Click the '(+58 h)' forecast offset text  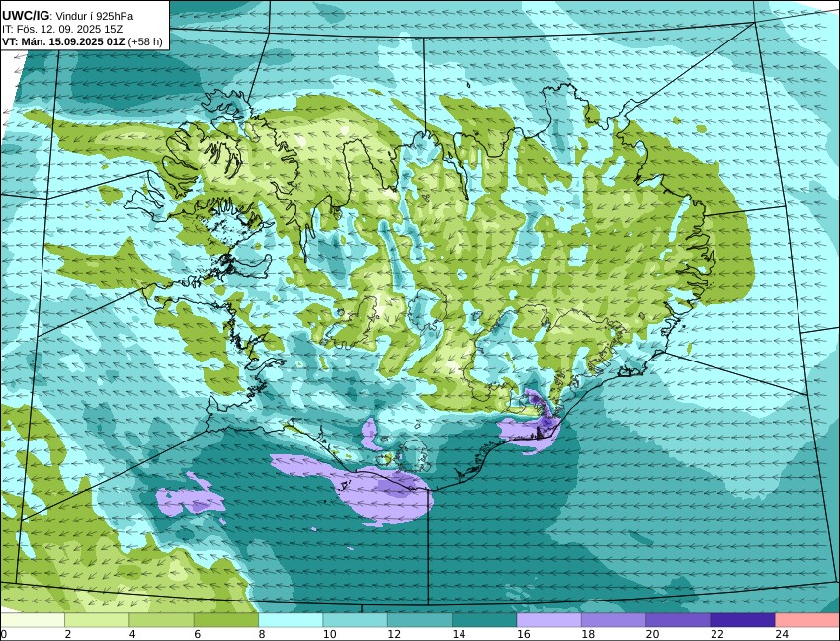(145, 41)
